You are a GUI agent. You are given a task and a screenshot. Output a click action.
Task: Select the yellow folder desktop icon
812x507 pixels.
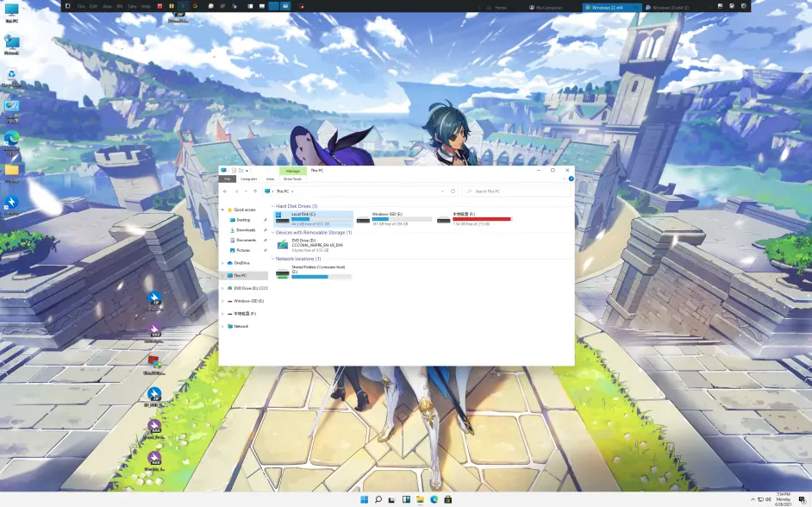click(11, 173)
